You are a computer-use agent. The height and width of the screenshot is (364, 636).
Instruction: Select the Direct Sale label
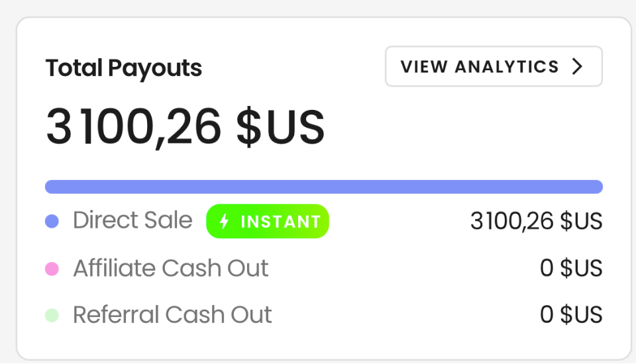(x=132, y=220)
